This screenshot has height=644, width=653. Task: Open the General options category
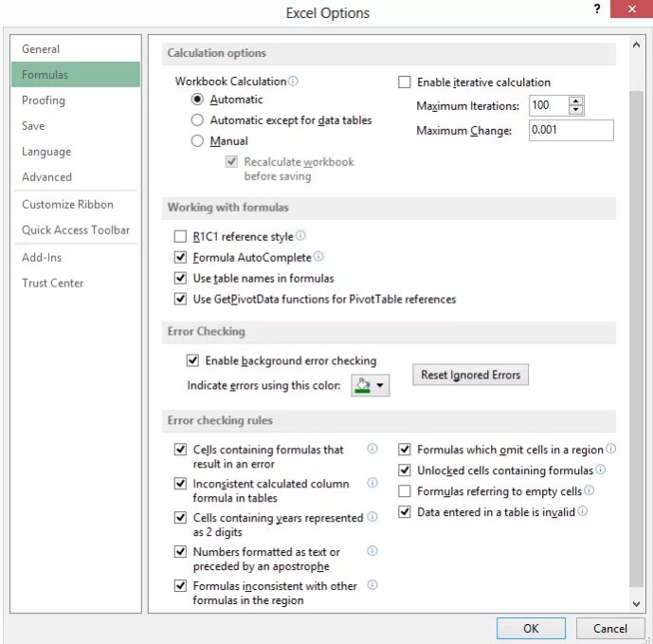(x=76, y=49)
